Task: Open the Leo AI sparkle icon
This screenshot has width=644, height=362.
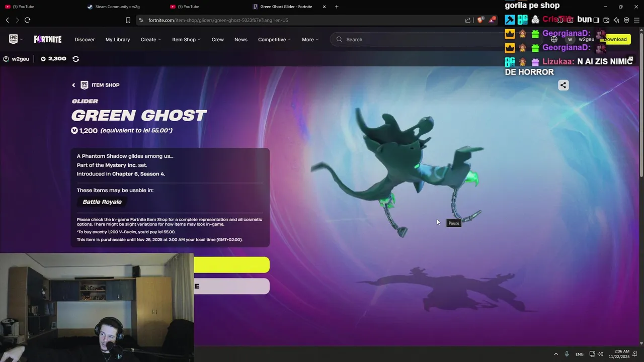Action: tap(616, 20)
